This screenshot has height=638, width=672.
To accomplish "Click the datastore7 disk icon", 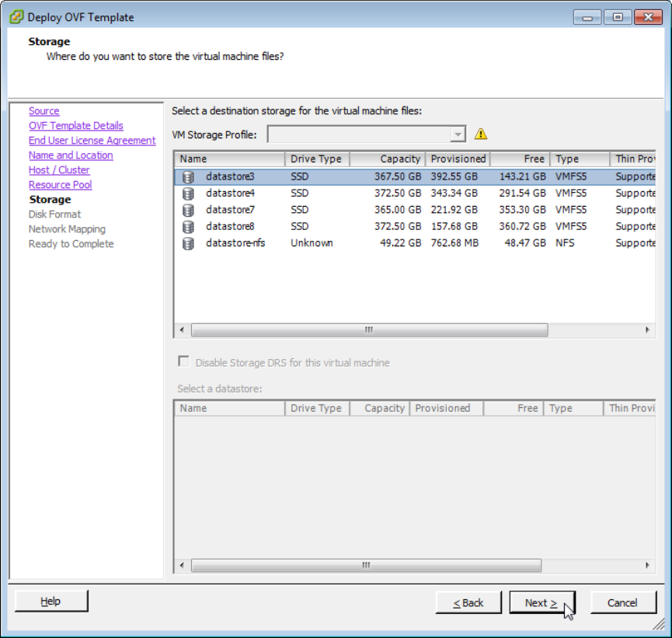I will tap(188, 210).
